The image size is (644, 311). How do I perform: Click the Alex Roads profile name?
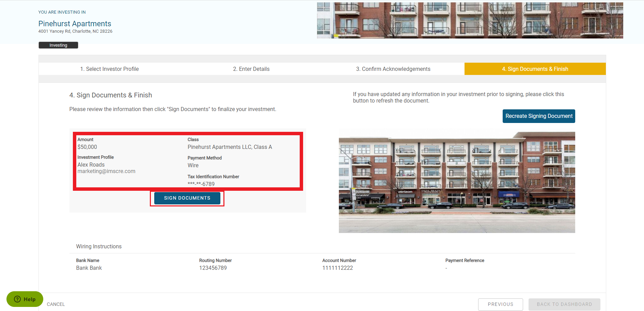point(91,165)
